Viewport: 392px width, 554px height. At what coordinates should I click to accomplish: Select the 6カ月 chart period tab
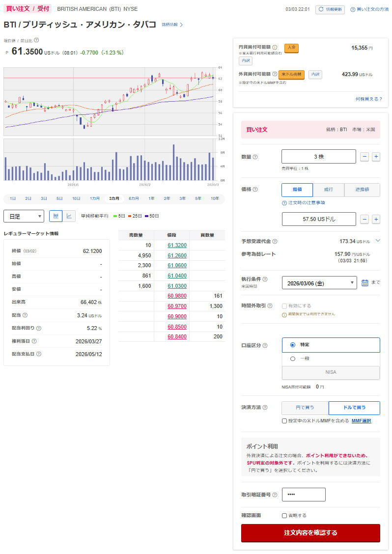(x=134, y=198)
